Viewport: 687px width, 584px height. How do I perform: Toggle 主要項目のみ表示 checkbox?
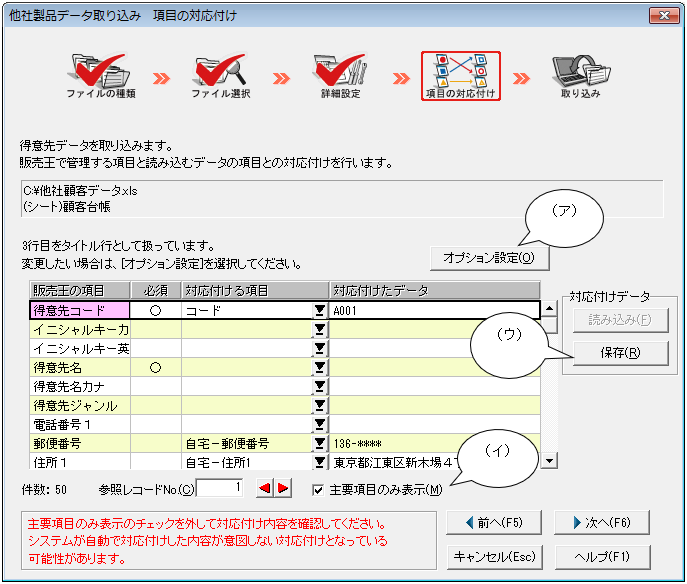(318, 490)
